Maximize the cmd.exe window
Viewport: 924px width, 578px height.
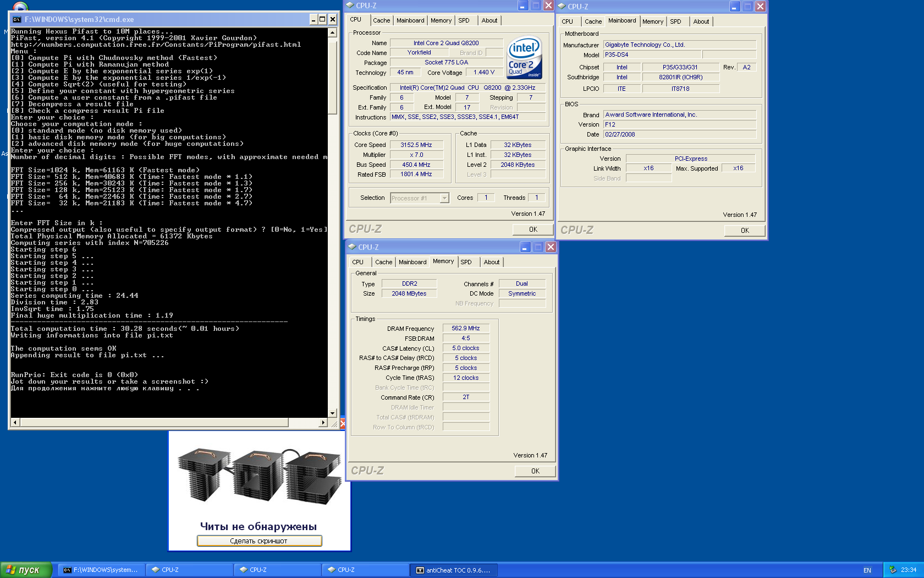pyautogui.click(x=322, y=19)
